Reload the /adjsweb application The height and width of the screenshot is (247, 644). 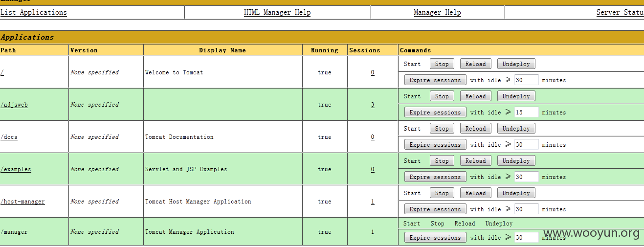click(x=475, y=96)
